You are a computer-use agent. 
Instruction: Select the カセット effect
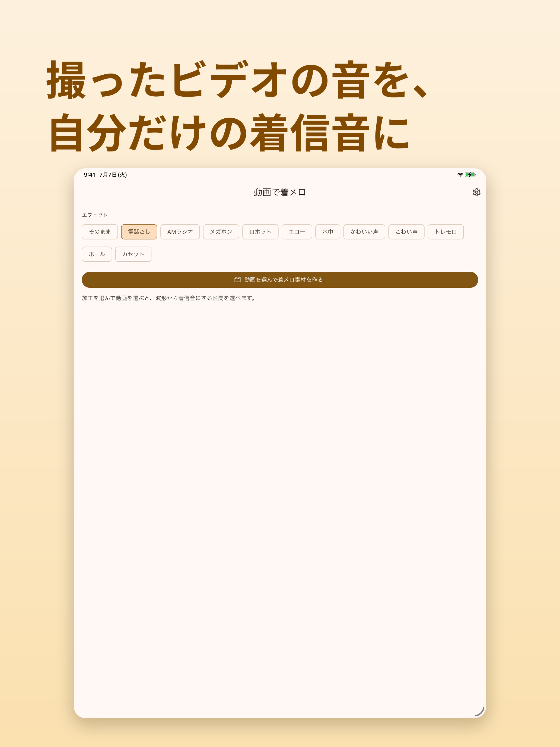tap(133, 254)
